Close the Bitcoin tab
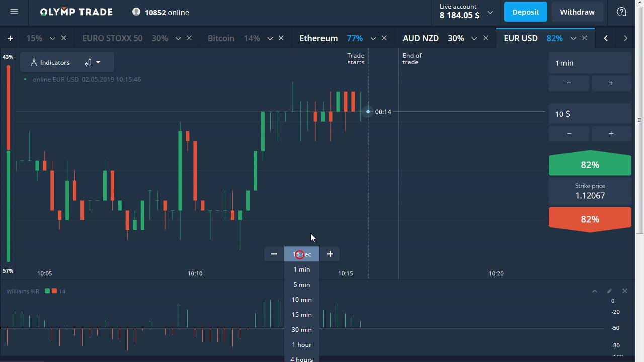 (281, 38)
